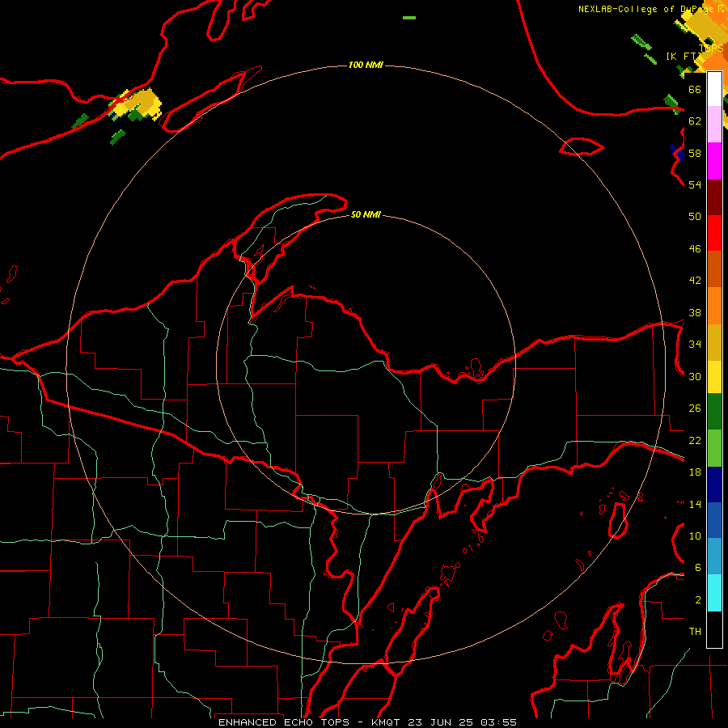Viewport: 728px width, 728px height.
Task: Click the "23 JUN 25 03:55" timestamp
Action: point(463,722)
